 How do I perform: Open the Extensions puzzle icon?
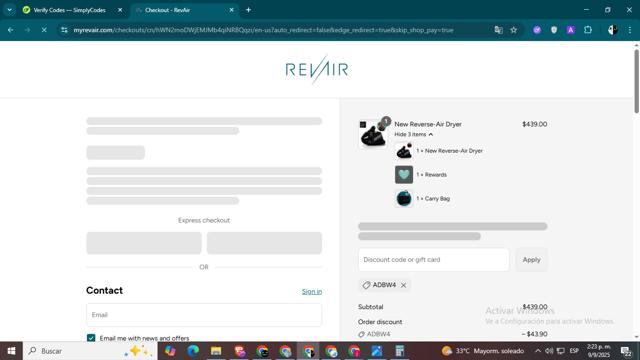(588, 30)
